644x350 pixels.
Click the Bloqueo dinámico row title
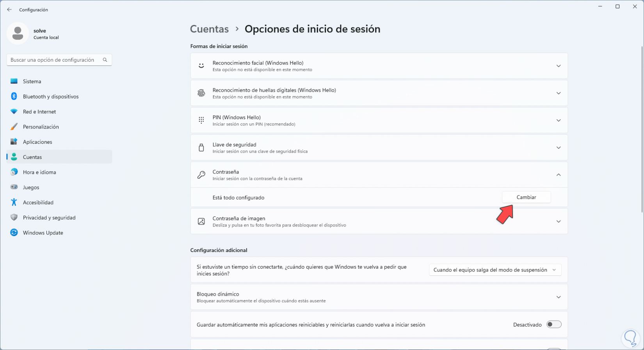click(218, 294)
